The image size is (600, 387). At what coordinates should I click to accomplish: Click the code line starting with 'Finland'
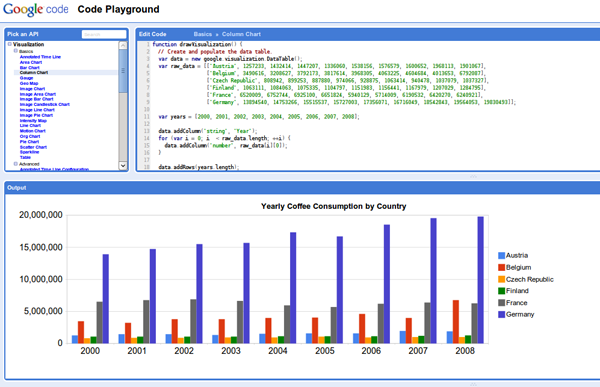[x=346, y=88]
